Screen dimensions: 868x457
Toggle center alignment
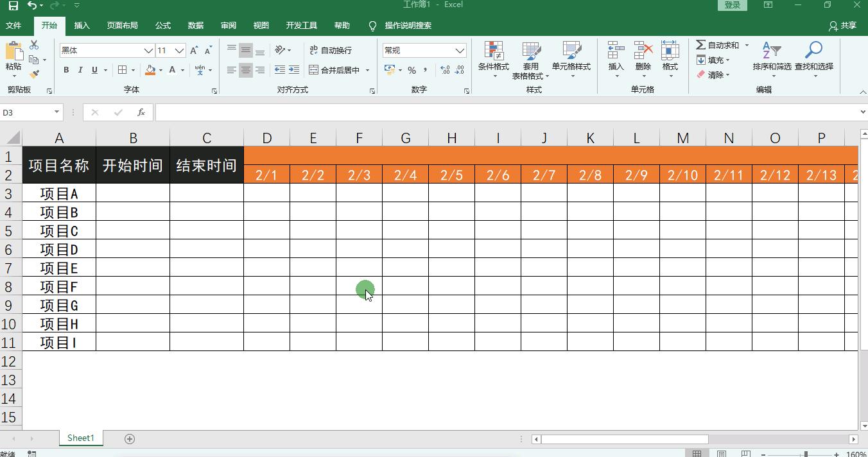coord(246,71)
